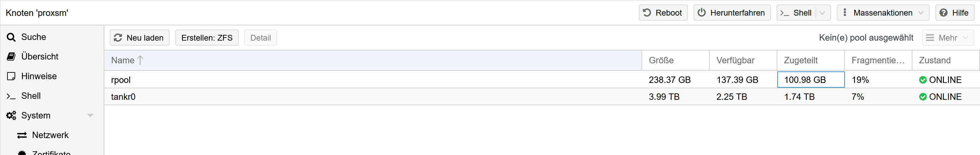Collapse the System section arrow
Viewport: 980px width, 155px height.
click(x=90, y=115)
